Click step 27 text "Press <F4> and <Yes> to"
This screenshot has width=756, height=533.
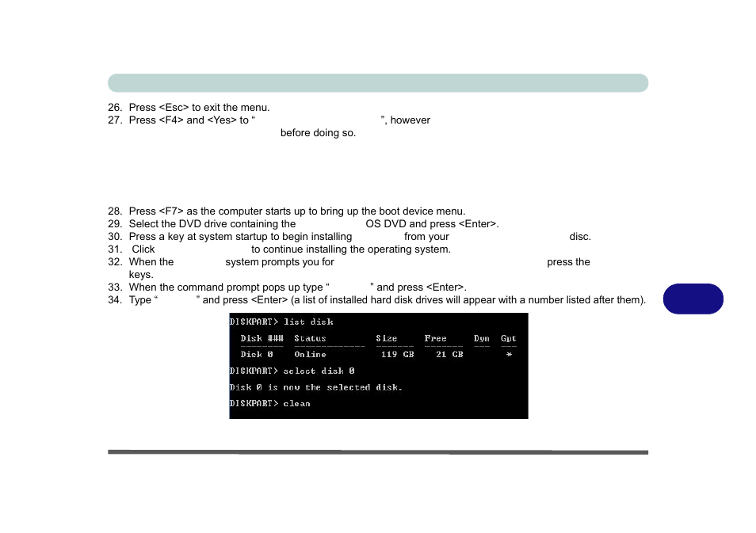pyautogui.click(x=189, y=120)
